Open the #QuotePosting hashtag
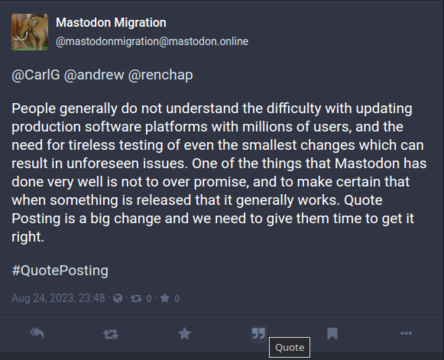The height and width of the screenshot is (360, 444). [x=60, y=270]
